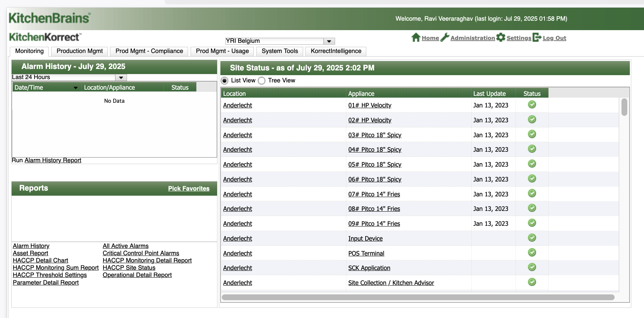Click the Home house icon
Image resolution: width=644 pixels, height=318 pixels.
(x=416, y=37)
